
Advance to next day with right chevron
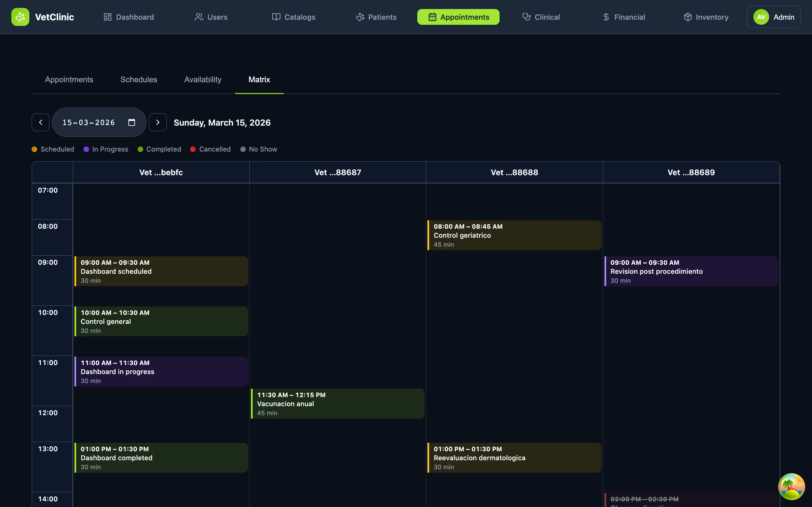pos(158,123)
